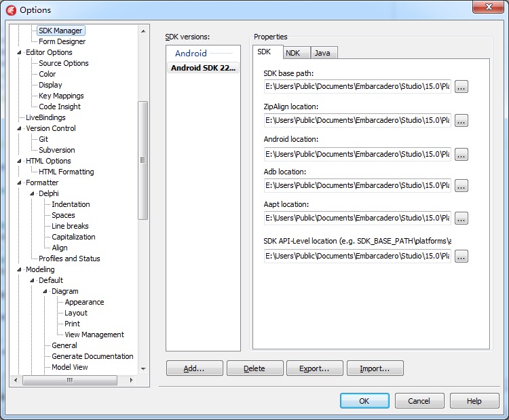
Task: Open Key Mappings options
Action: 61,96
